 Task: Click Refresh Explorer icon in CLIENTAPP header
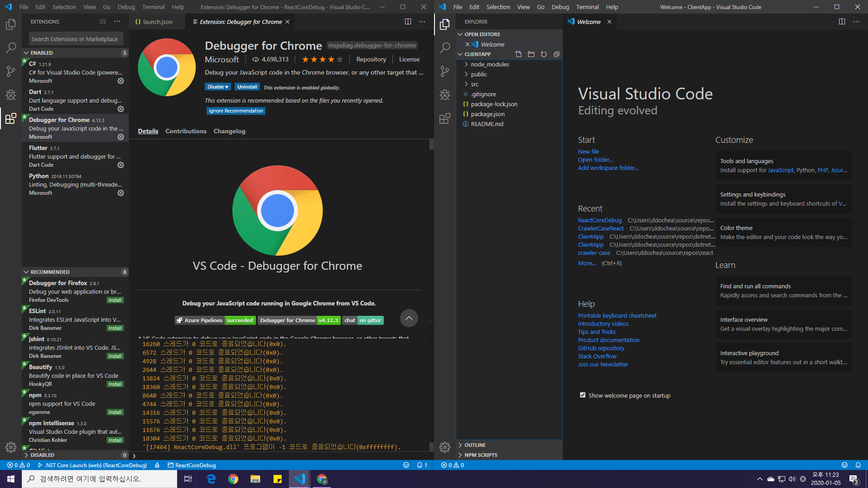[544, 54]
